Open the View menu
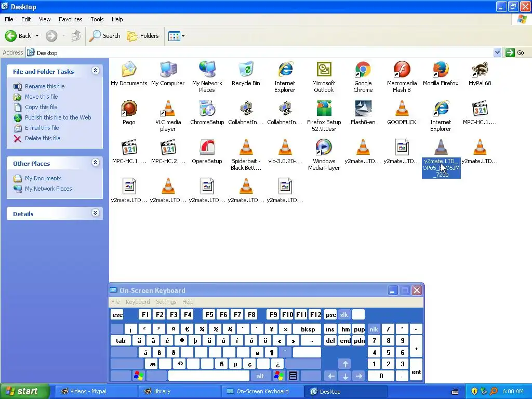 (45, 19)
